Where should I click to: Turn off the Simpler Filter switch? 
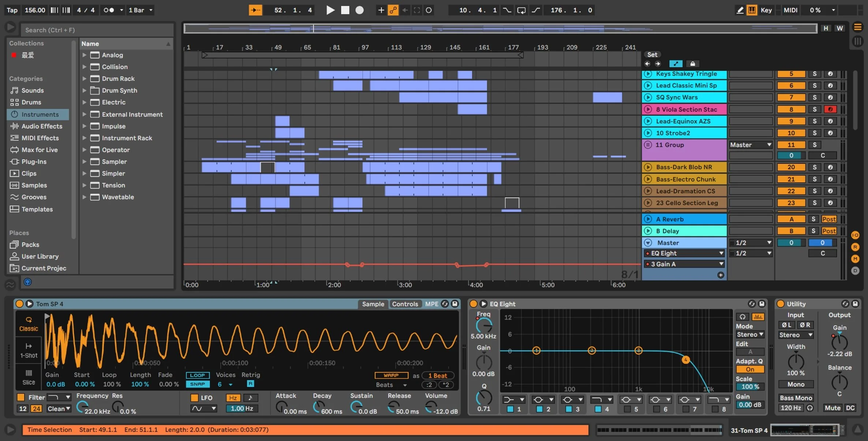click(21, 397)
